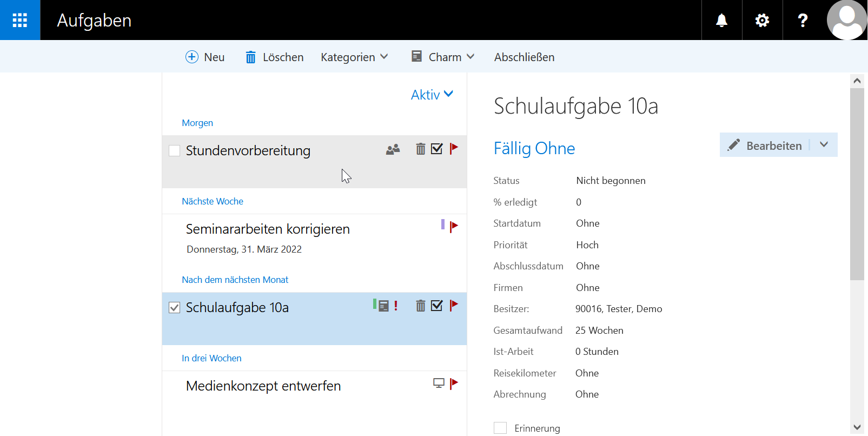
Task: Click the date Donnerstag, 31. März 2022
Action: point(244,249)
